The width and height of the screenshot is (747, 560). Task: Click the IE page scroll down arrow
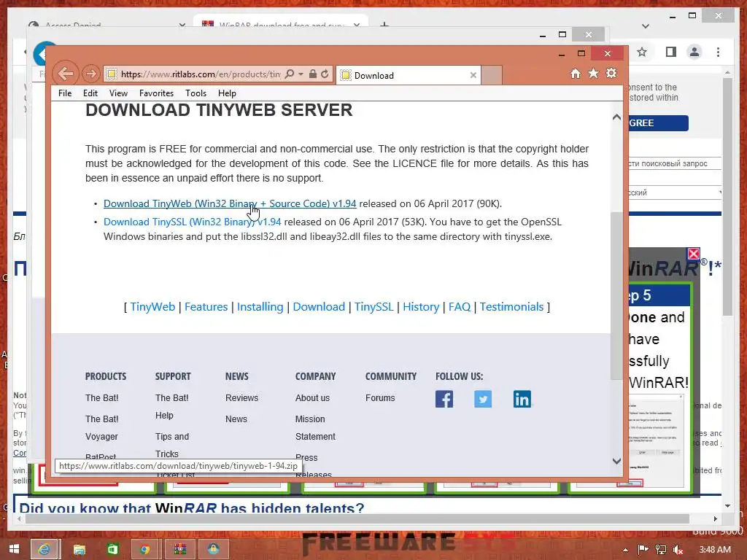(x=616, y=461)
